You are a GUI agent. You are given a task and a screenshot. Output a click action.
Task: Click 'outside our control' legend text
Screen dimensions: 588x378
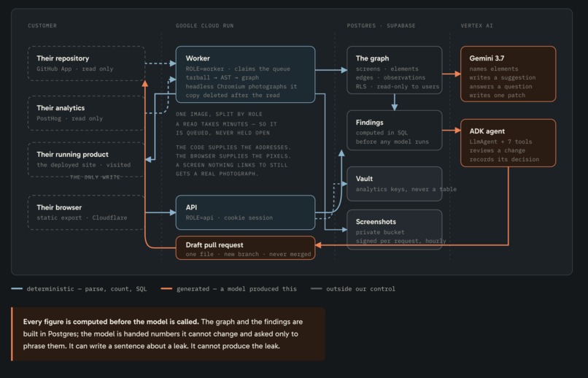(360, 289)
